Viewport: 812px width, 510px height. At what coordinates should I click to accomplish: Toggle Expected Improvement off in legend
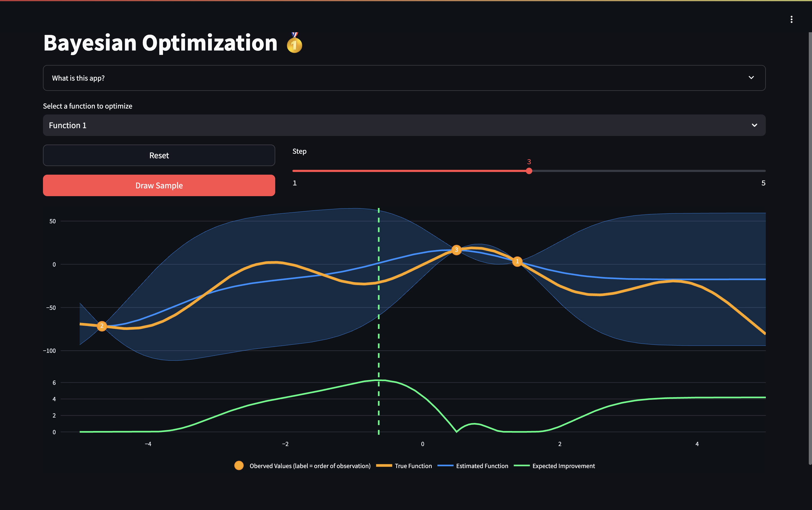563,465
